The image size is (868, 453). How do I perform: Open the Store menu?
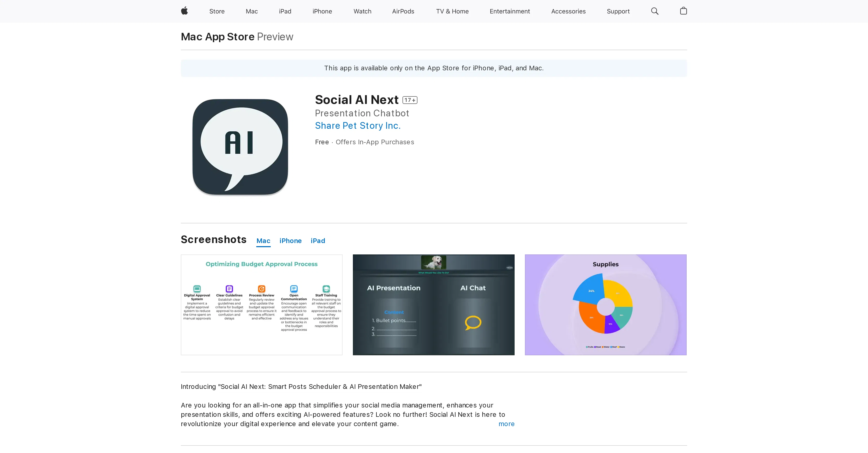pyautogui.click(x=217, y=11)
